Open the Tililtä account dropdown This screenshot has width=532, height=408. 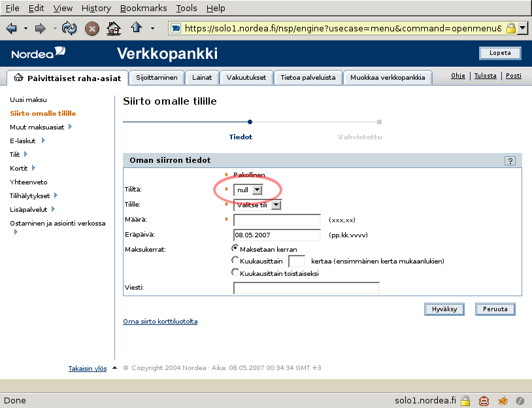248,190
